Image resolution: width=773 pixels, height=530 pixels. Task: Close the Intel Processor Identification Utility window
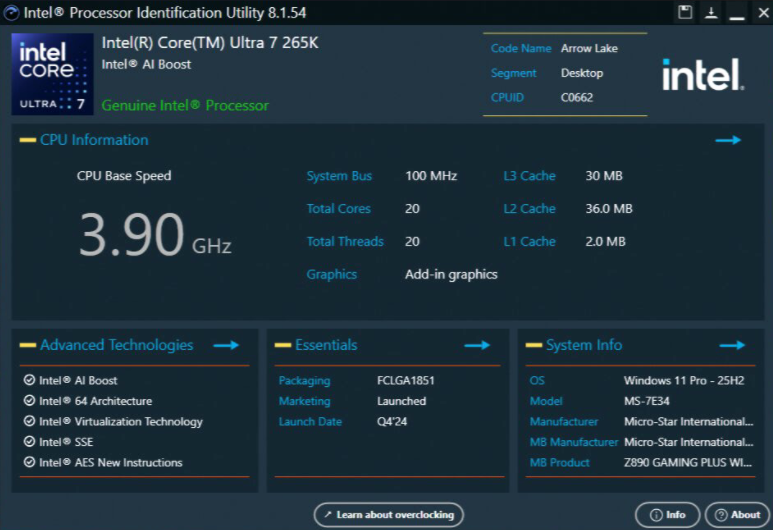[763, 12]
